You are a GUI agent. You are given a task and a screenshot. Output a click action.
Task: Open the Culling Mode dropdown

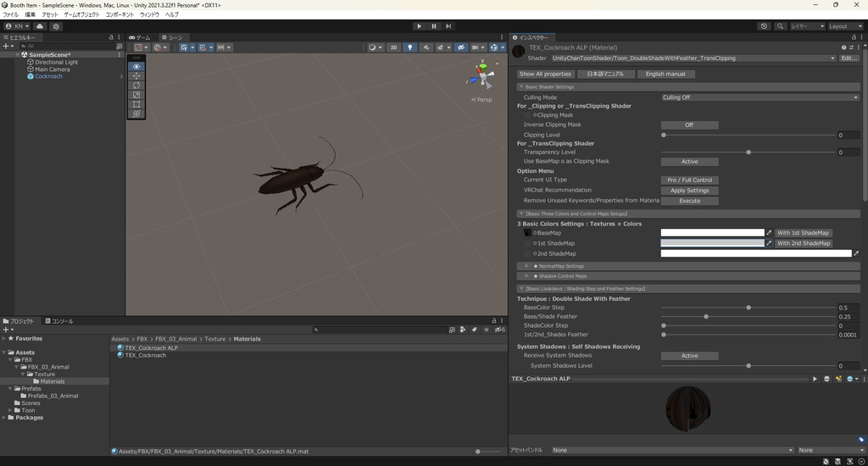pos(759,97)
